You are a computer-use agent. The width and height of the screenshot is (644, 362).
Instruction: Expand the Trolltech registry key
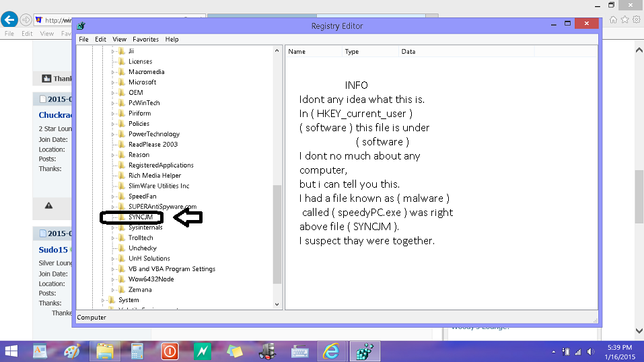point(113,238)
